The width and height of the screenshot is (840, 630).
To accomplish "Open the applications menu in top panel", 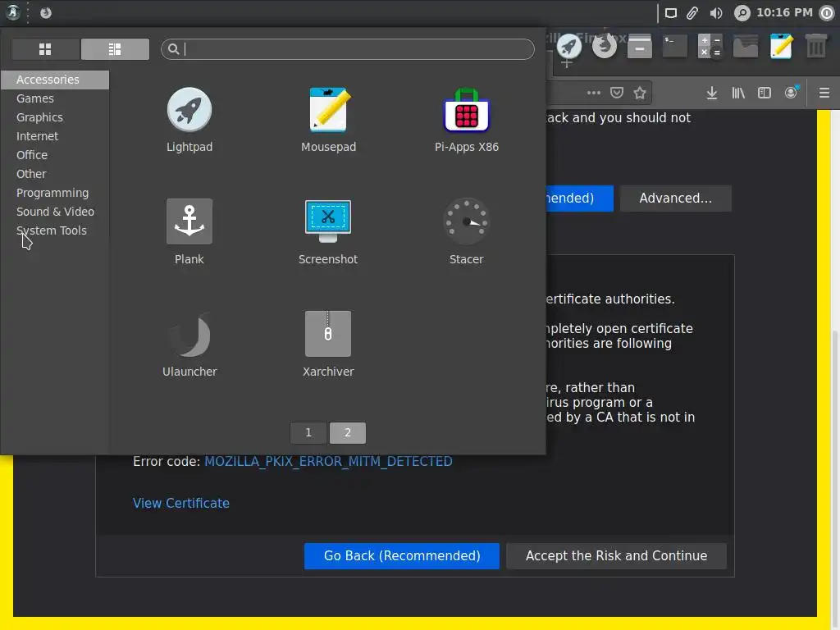I will point(13,12).
